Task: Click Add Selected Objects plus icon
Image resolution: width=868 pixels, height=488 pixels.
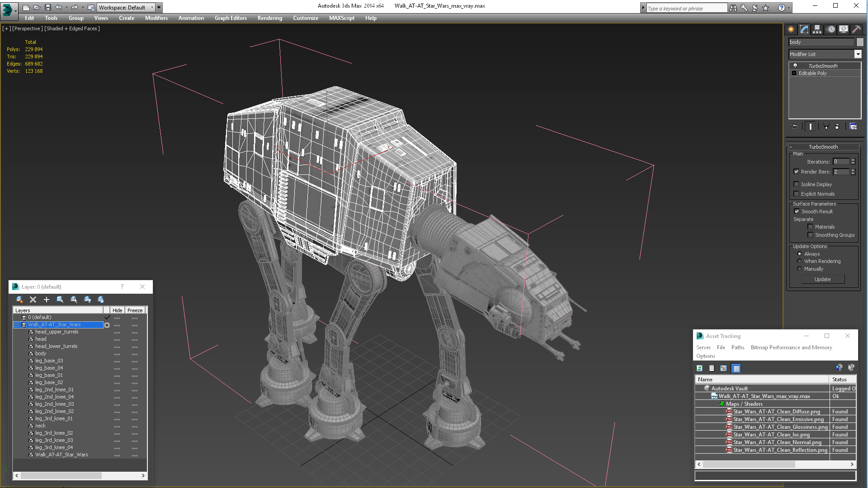Action: [46, 300]
